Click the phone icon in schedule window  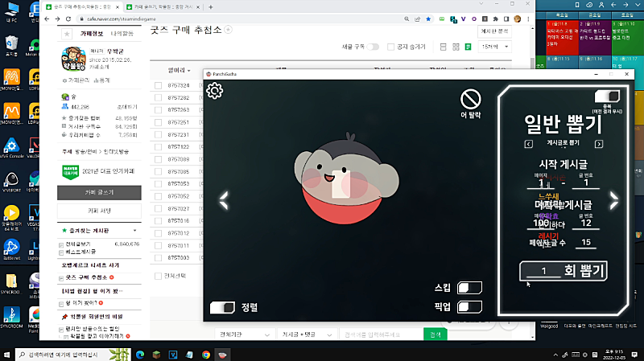click(577, 5)
